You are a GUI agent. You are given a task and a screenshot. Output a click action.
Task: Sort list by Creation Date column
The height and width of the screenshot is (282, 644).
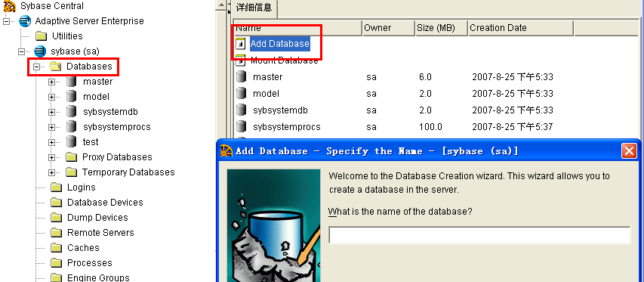coord(520,28)
